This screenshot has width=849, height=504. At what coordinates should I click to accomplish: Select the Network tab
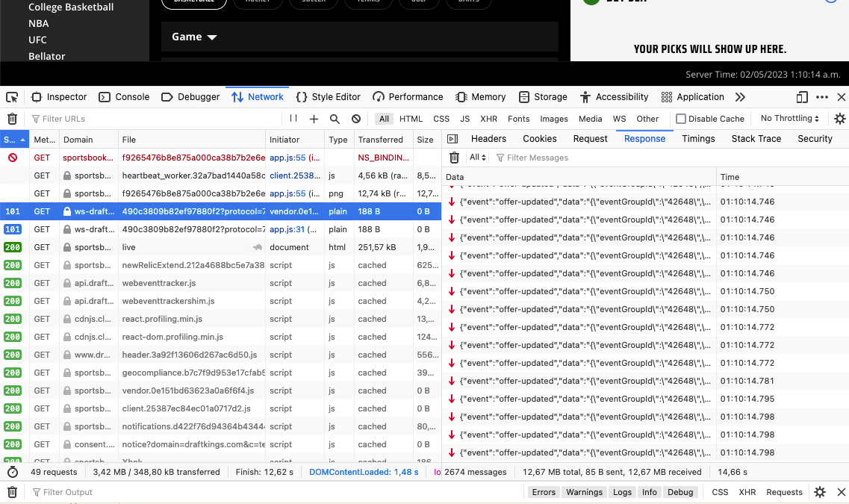pos(257,97)
